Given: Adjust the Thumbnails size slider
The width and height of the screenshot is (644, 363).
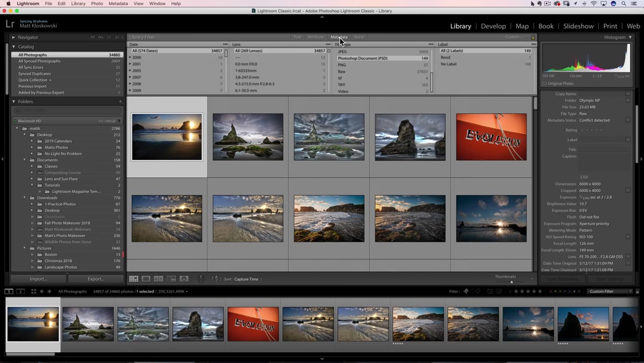Looking at the screenshot, I should tap(511, 282).
